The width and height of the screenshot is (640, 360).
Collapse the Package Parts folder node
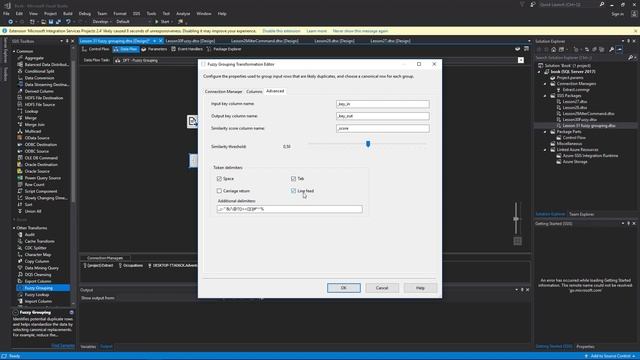click(545, 132)
